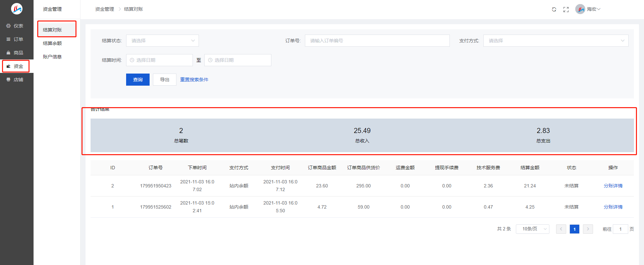Screen dimensions: 644x265
Task: Click the start date clock icon
Action: click(x=132, y=60)
